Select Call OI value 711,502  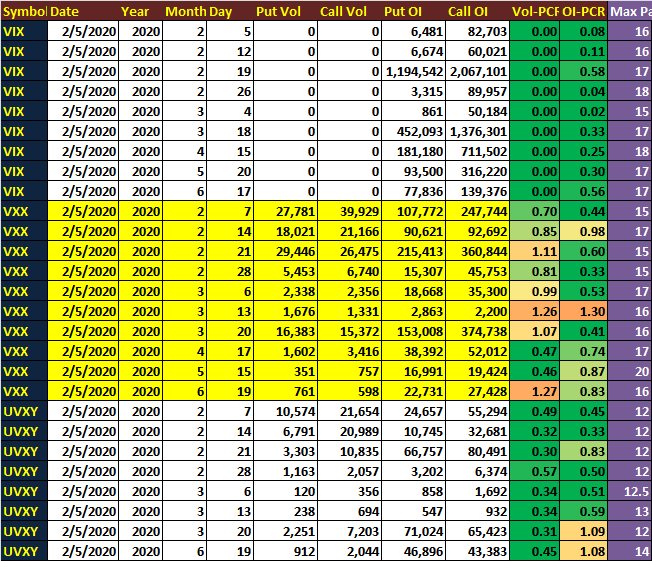pos(477,151)
